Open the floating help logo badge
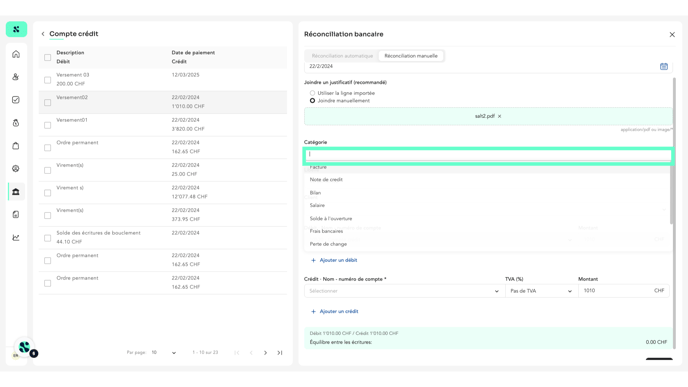The image size is (688, 387). (x=25, y=348)
